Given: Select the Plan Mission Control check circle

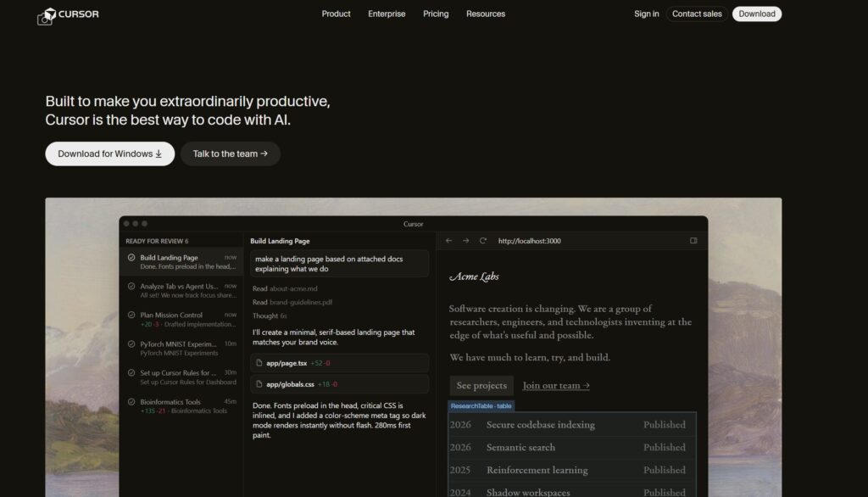Looking at the screenshot, I should [131, 315].
